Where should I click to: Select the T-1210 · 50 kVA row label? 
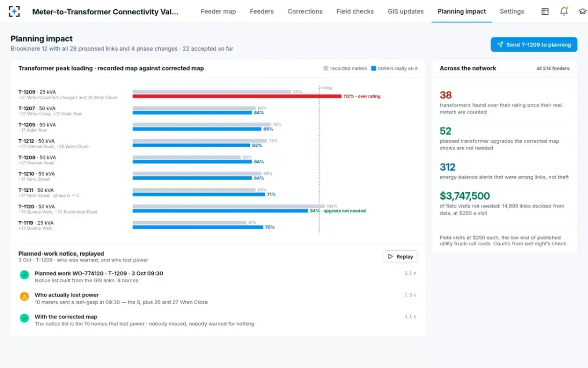click(37, 174)
